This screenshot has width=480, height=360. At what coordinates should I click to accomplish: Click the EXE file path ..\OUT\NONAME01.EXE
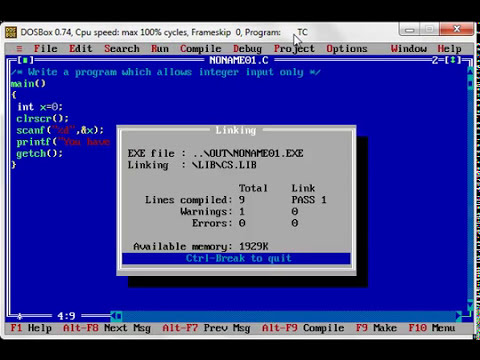248,154
